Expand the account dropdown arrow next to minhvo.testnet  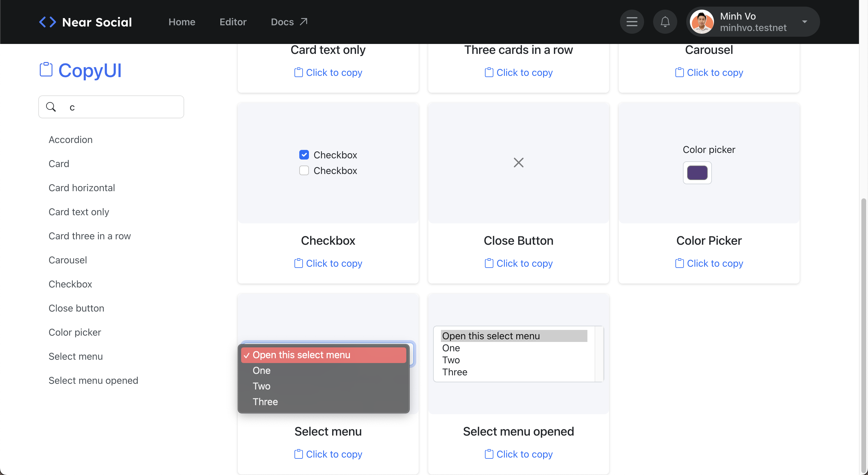804,22
